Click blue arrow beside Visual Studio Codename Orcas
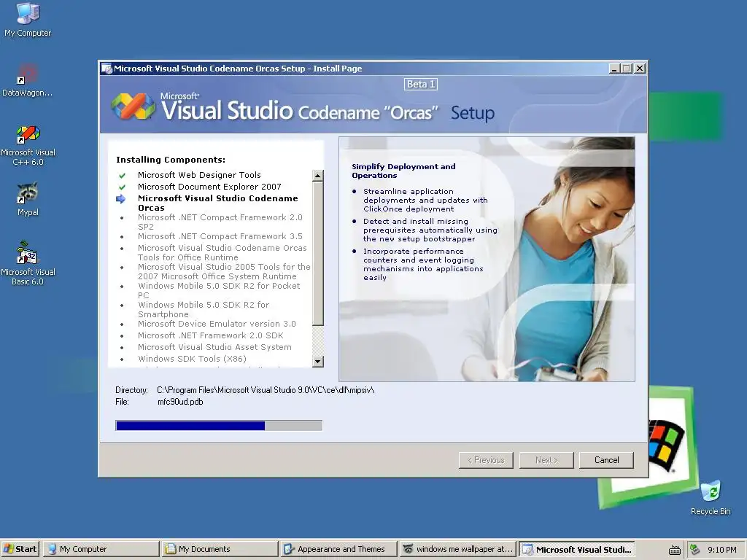The height and width of the screenshot is (560, 747). click(x=121, y=199)
